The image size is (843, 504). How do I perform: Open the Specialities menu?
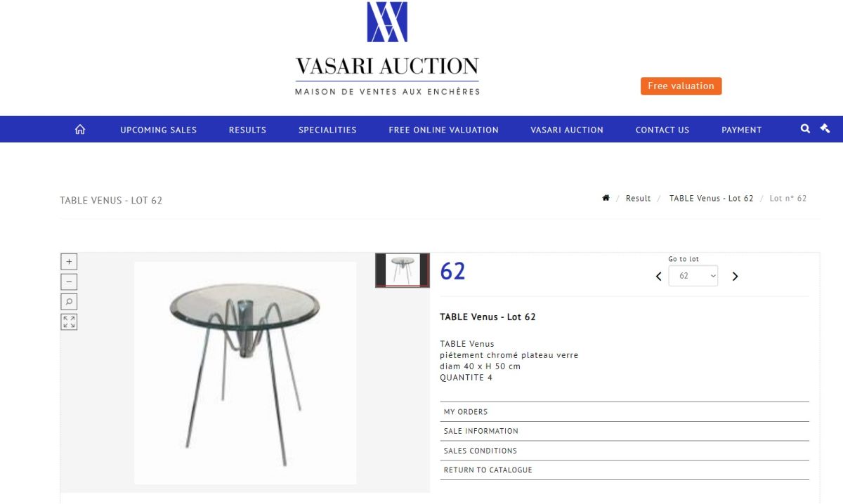tap(327, 130)
